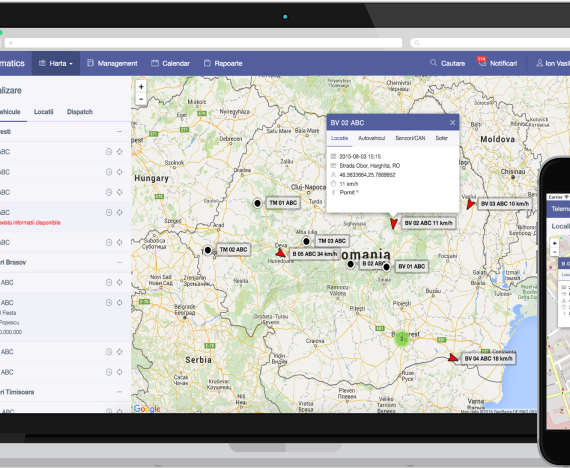The height and width of the screenshot is (468, 570).
Task: Collapse the Brasov vehicle group
Action: [119, 262]
